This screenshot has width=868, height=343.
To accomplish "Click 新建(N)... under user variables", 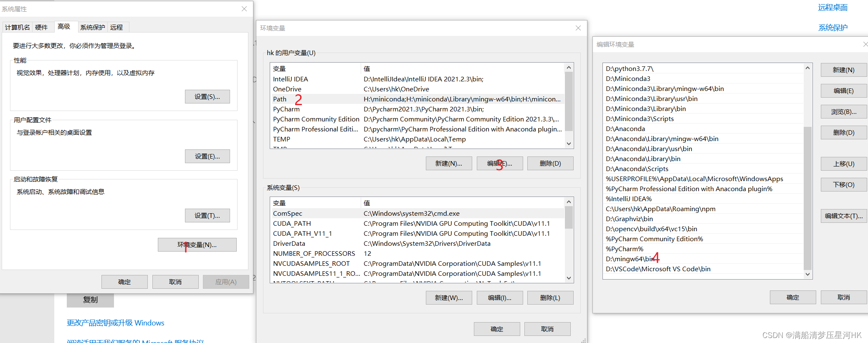I will coord(449,163).
